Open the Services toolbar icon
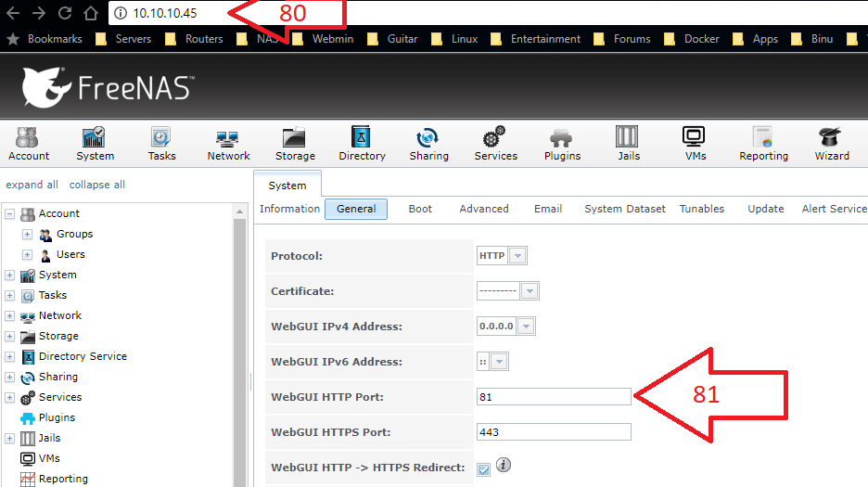Viewport: 868px width, 487px height. click(495, 144)
